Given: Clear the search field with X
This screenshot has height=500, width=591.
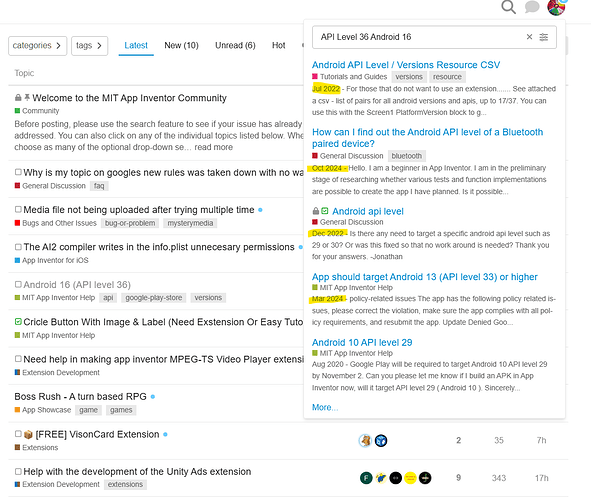Looking at the screenshot, I should pyautogui.click(x=529, y=37).
